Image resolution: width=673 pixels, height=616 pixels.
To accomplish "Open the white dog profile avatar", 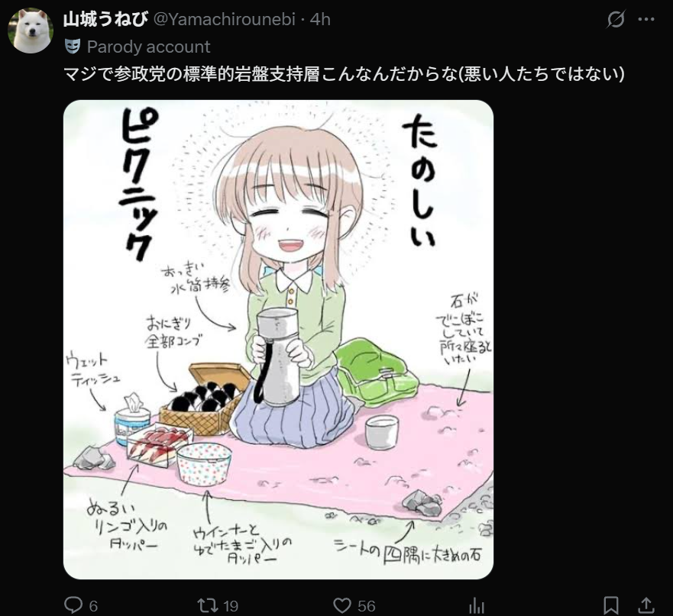I will click(x=30, y=31).
